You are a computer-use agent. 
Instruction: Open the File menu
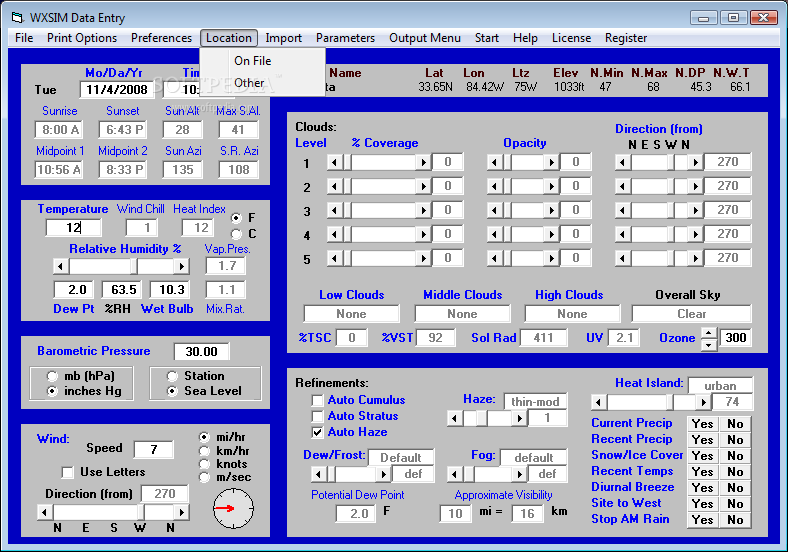pyautogui.click(x=24, y=38)
